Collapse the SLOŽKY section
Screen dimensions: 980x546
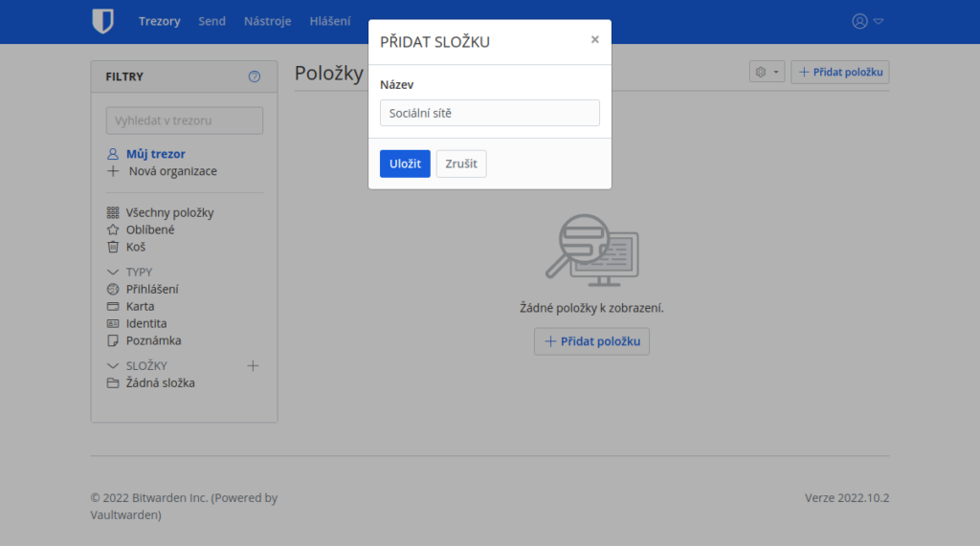point(113,366)
